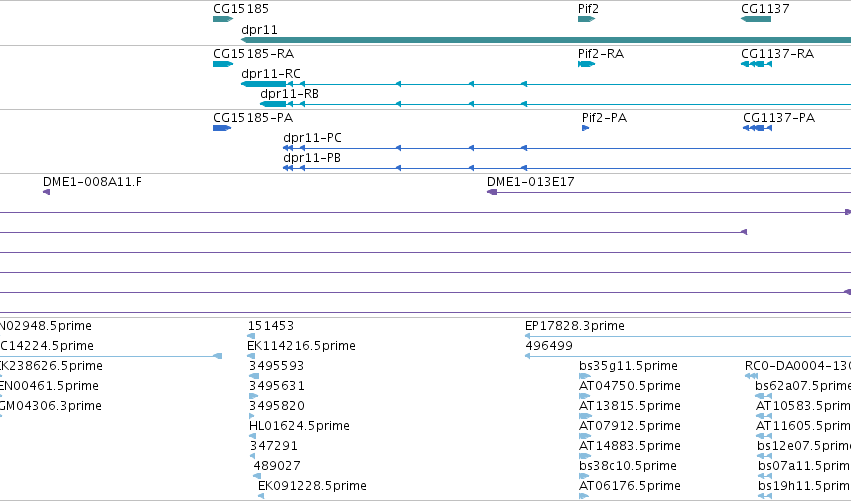Screen dimensions: 851x501
Task: Click the CG1137-RA transcript exon glyphs
Action: [x=756, y=64]
